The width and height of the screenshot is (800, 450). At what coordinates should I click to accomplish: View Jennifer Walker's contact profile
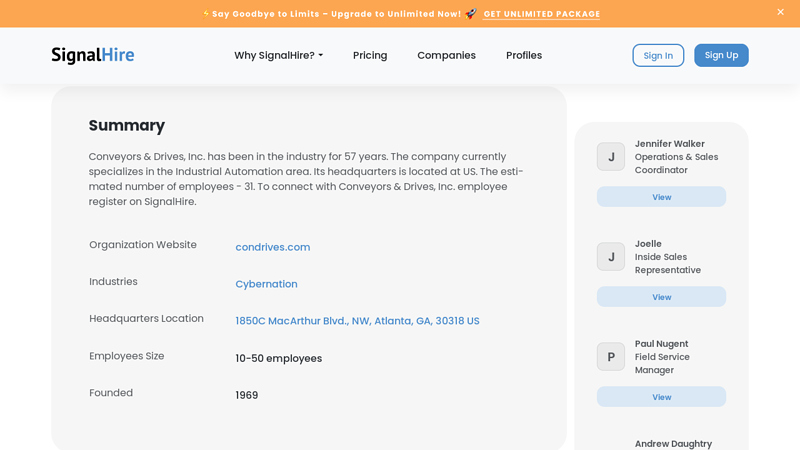(x=661, y=197)
